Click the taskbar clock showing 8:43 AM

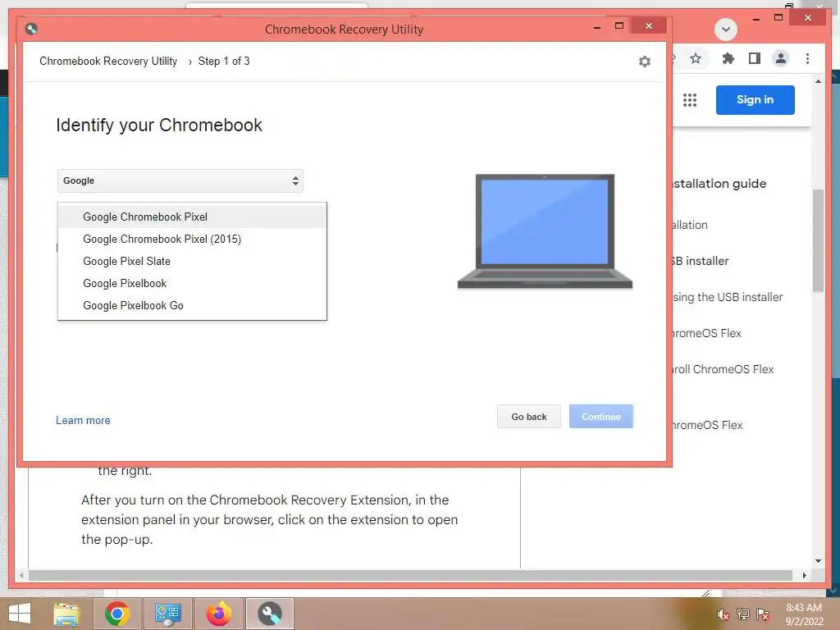[804, 614]
